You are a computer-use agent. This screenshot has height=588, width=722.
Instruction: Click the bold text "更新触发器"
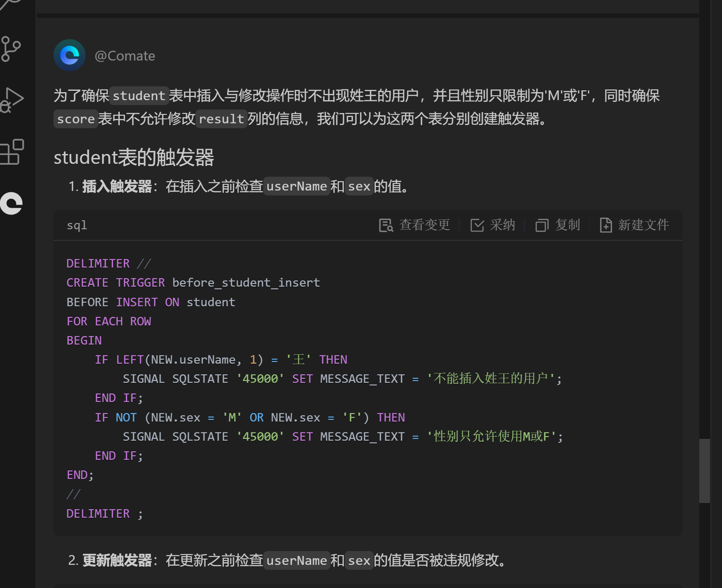pyautogui.click(x=117, y=560)
